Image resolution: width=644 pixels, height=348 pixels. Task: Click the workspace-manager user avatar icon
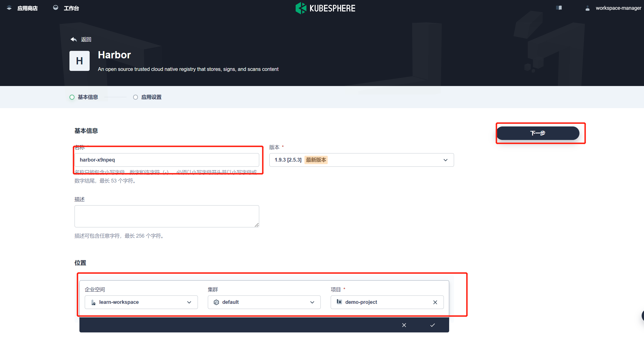pos(587,8)
